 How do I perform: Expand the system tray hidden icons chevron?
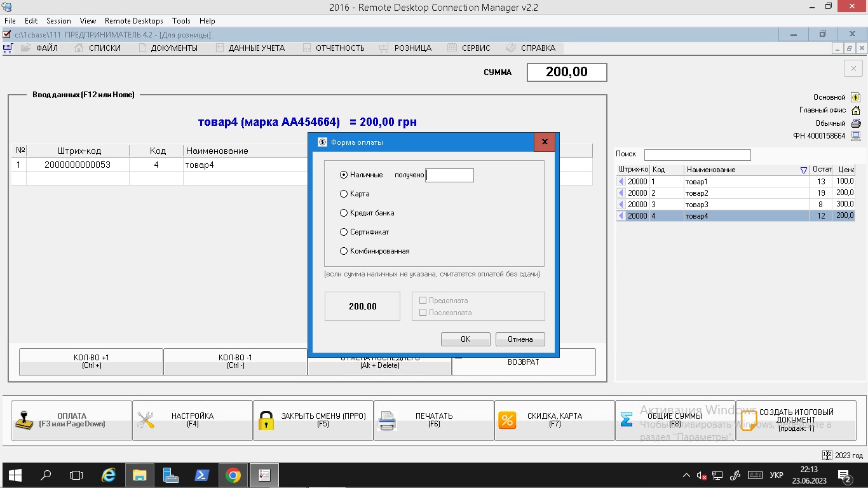point(686,475)
